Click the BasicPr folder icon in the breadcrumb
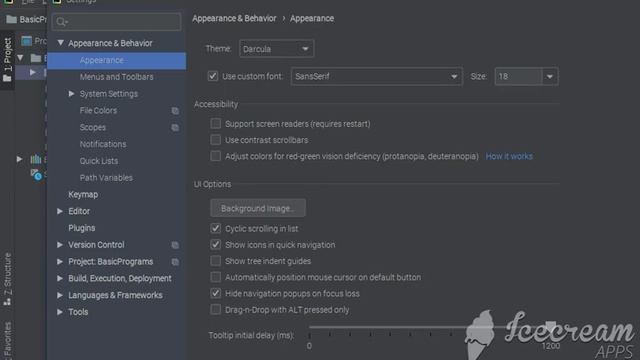 point(11,19)
